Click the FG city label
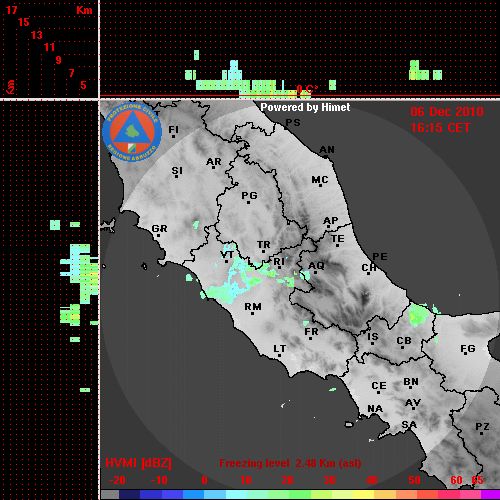This screenshot has height=500, width=500. click(x=467, y=349)
